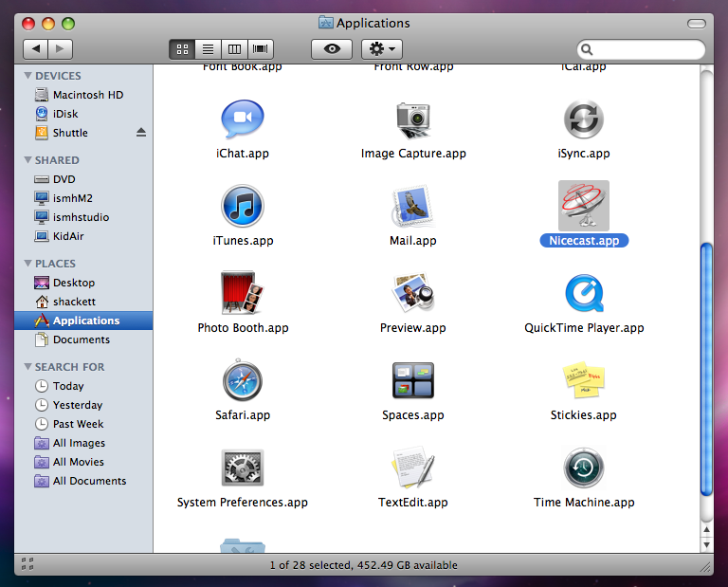Viewport: 728px width, 587px height.
Task: Select the TextEdit.app icon
Action: [413, 468]
